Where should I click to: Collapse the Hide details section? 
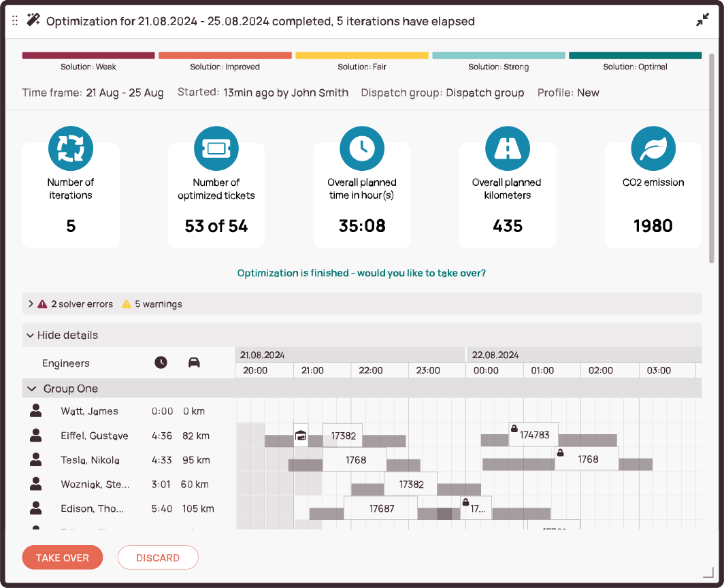[x=31, y=335]
